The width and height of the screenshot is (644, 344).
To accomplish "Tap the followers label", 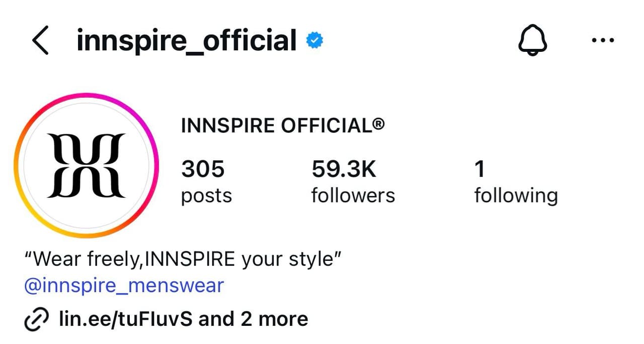I will [353, 195].
